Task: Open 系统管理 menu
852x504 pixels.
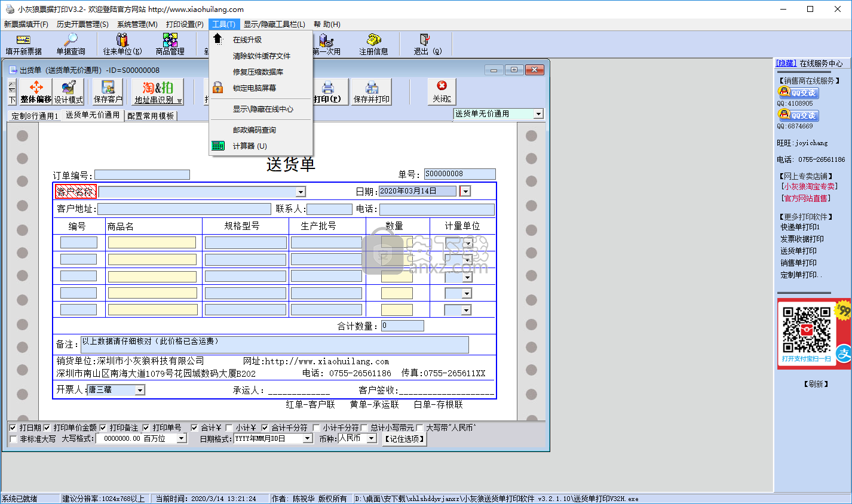Action: [x=137, y=24]
